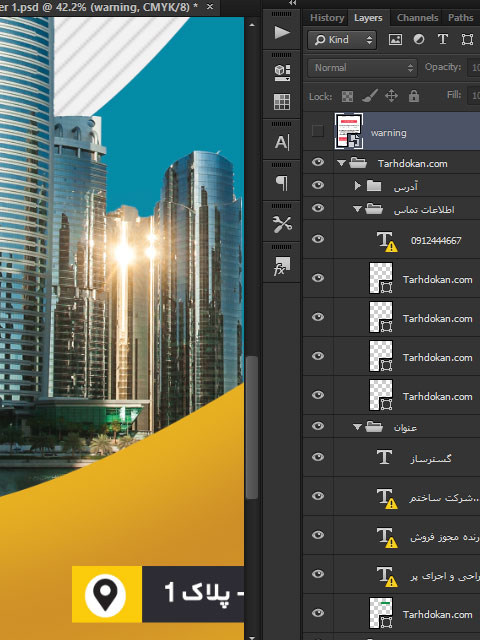The image size is (480, 640).
Task: Close the document tab
Action: click(210, 7)
